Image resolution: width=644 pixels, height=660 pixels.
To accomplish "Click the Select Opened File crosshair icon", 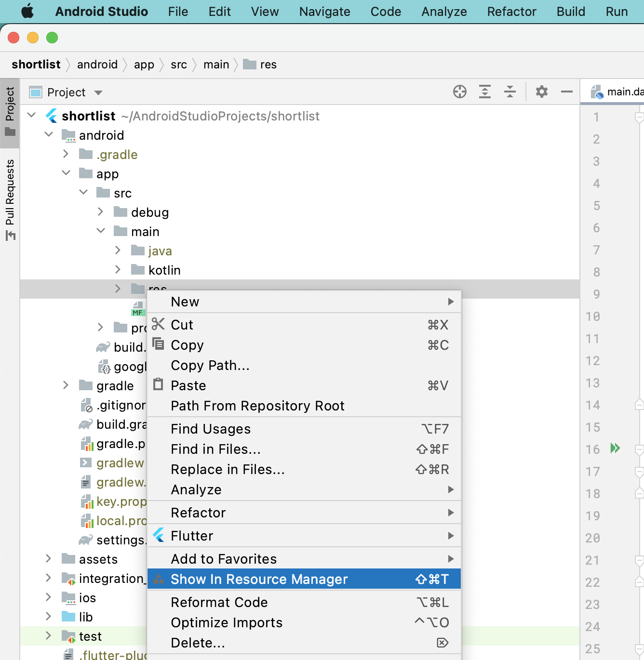I will [x=460, y=92].
